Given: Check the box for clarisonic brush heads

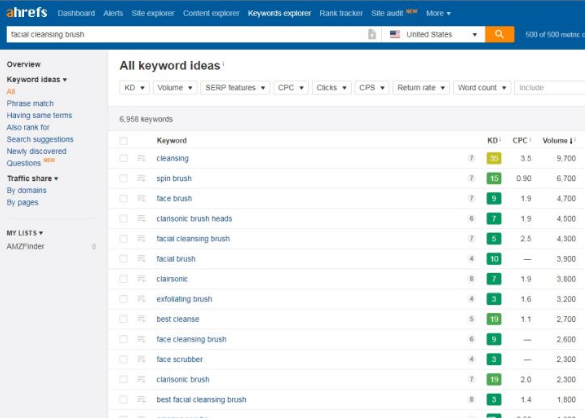Looking at the screenshot, I should (124, 219).
